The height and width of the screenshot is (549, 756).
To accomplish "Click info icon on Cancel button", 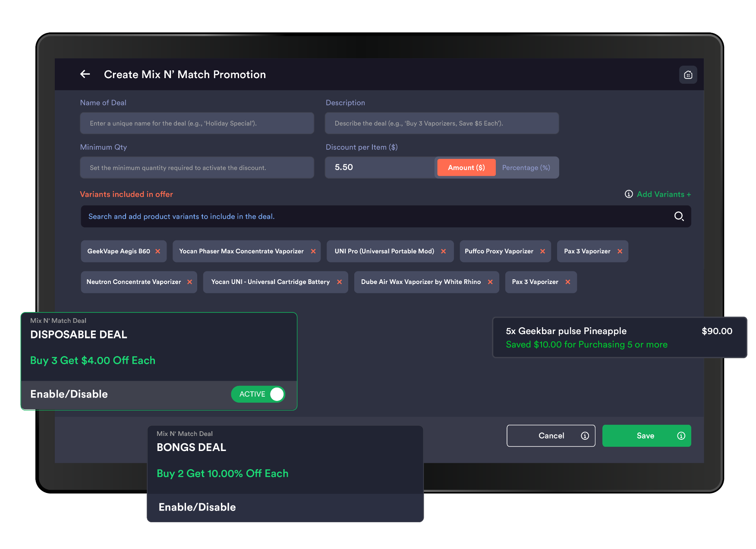I will [585, 436].
